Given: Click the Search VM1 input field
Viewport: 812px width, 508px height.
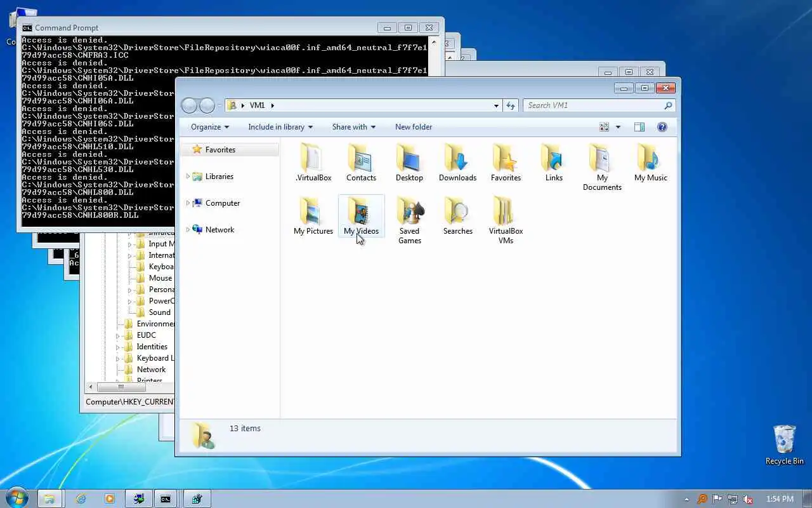Looking at the screenshot, I should (593, 105).
